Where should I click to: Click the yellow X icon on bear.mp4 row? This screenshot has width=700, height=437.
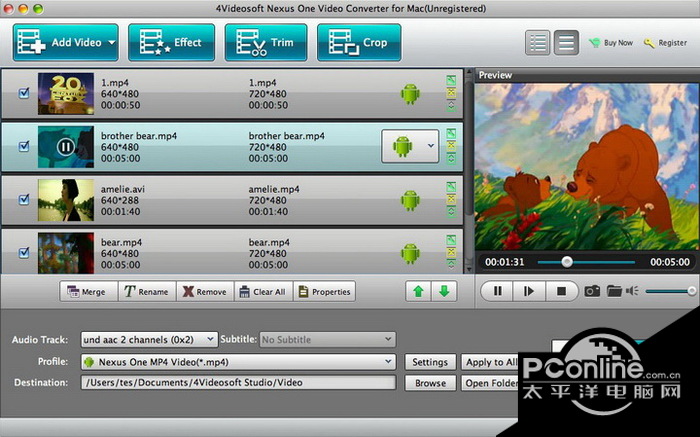pyautogui.click(x=451, y=252)
